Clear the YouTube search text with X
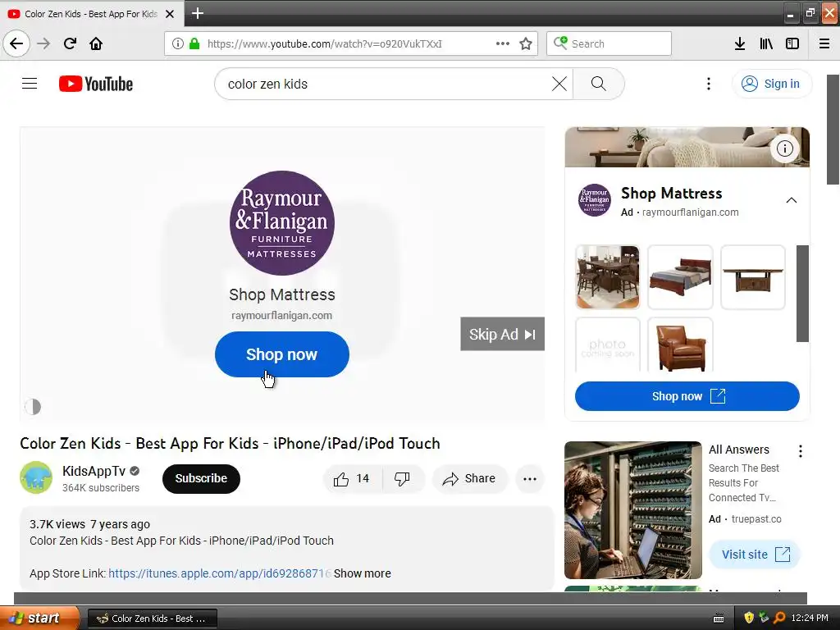The image size is (840, 630). pos(559,84)
